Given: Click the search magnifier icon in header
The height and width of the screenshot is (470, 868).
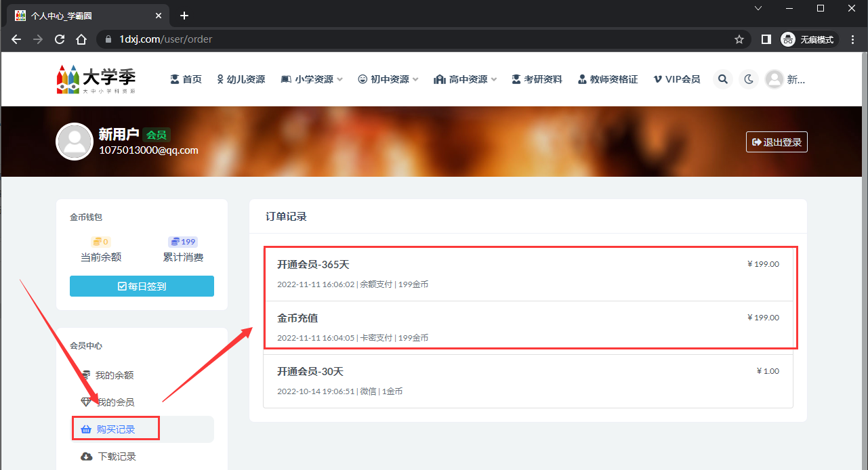Looking at the screenshot, I should [x=723, y=79].
